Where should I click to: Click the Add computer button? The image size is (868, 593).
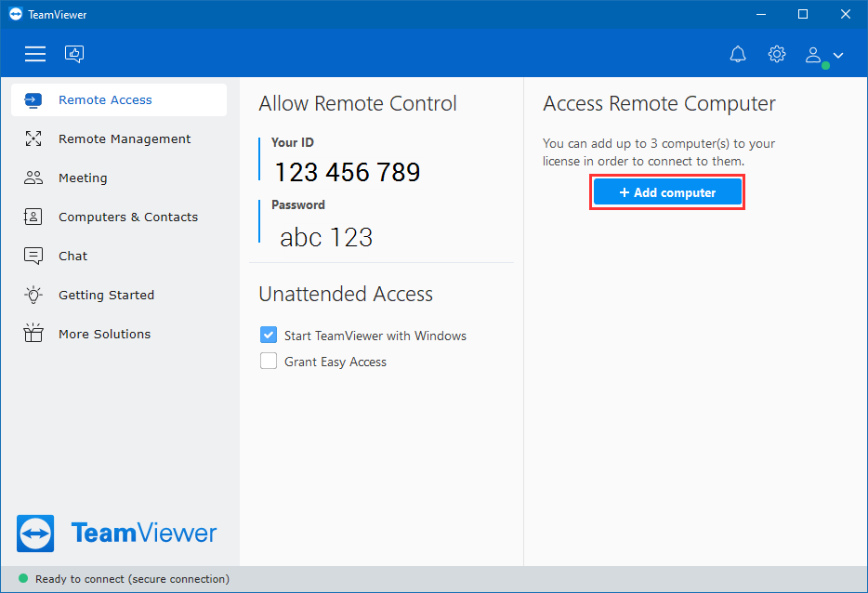667,192
